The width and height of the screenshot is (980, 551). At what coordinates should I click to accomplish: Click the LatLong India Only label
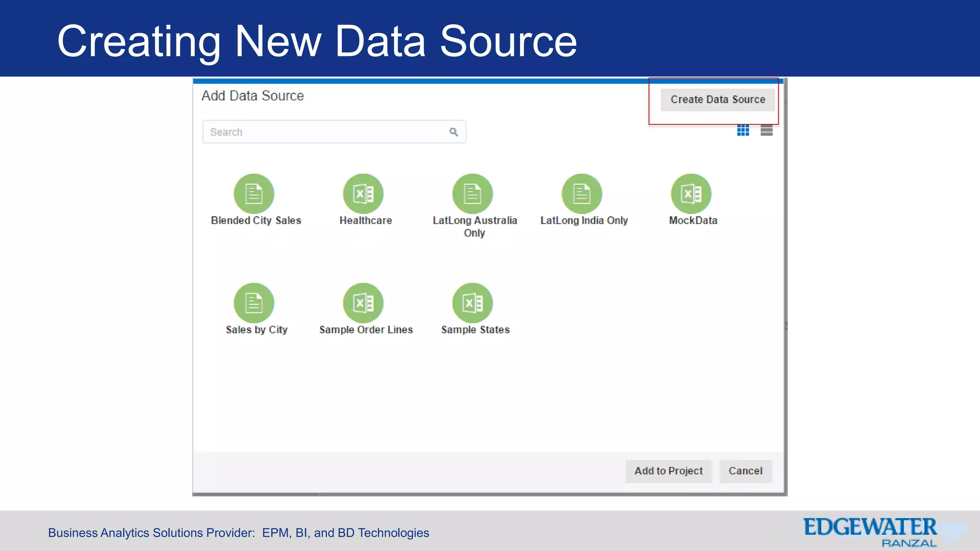pos(584,220)
